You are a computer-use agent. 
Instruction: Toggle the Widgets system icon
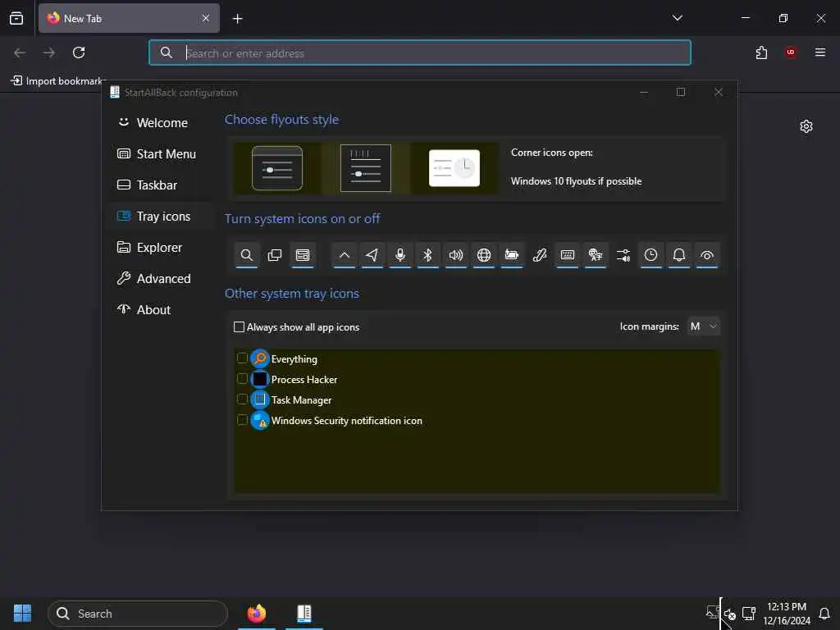point(302,255)
